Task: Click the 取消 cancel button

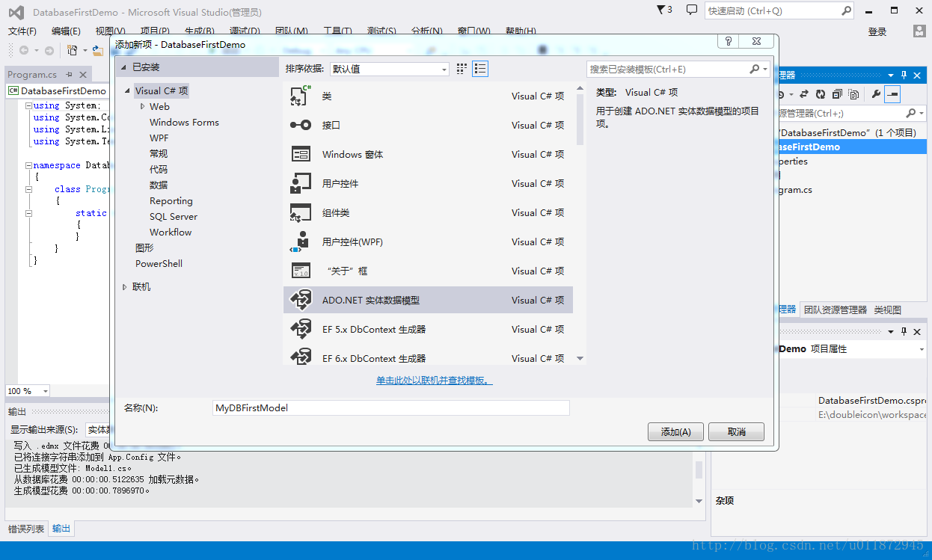Action: coord(737,431)
